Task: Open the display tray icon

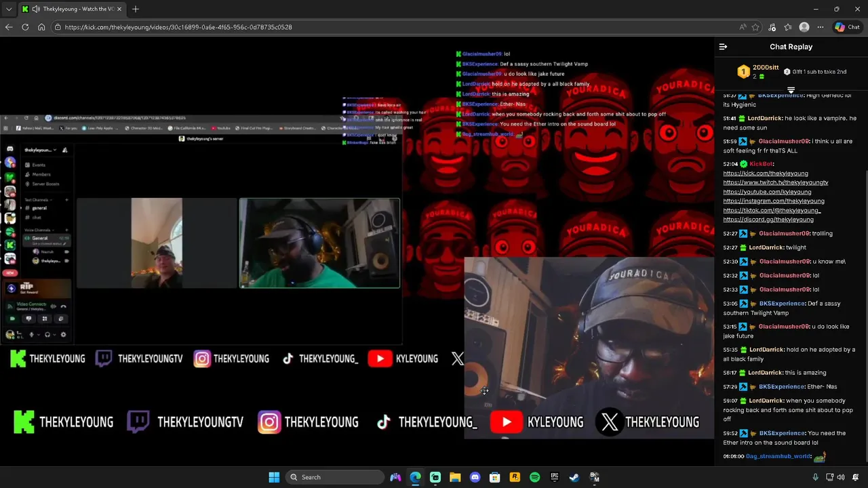Action: [x=830, y=477]
